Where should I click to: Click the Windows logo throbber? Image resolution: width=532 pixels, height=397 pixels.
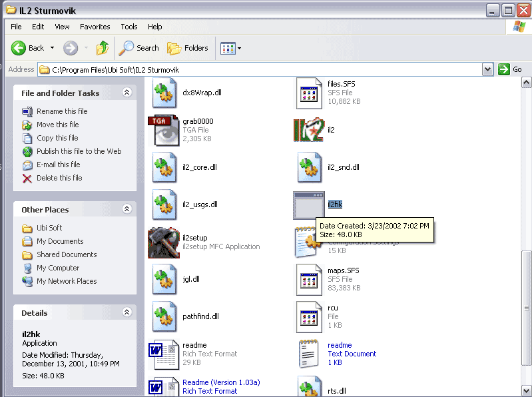coord(519,27)
